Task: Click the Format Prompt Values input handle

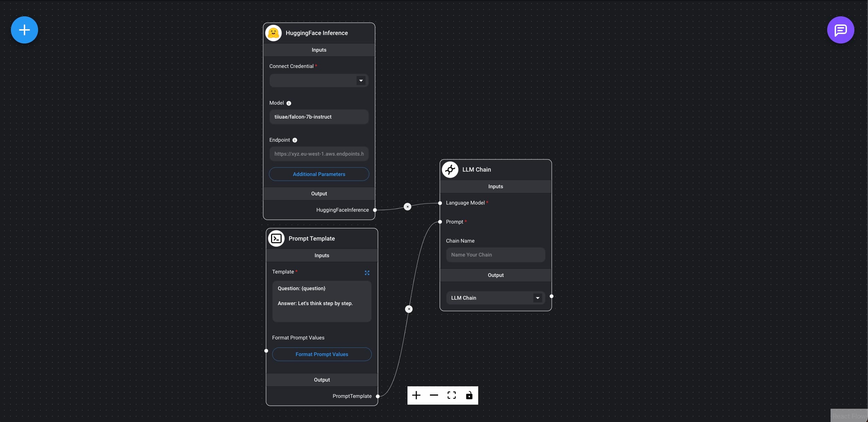Action: [x=266, y=351]
